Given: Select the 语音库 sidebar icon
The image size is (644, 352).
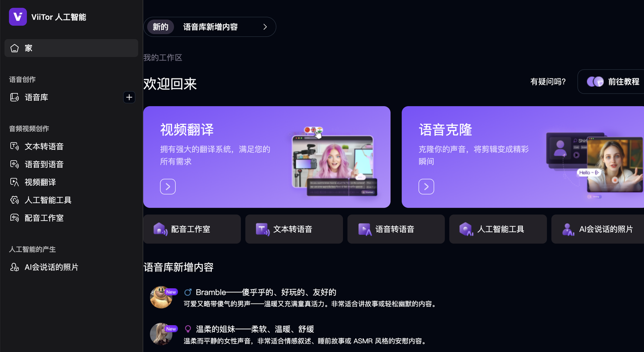Looking at the screenshot, I should (x=14, y=97).
